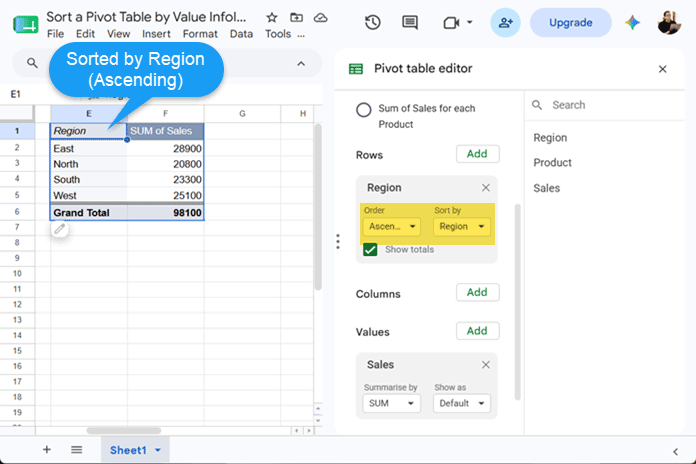This screenshot has height=464, width=696.
Task: Add a field to Columns
Action: tap(477, 293)
